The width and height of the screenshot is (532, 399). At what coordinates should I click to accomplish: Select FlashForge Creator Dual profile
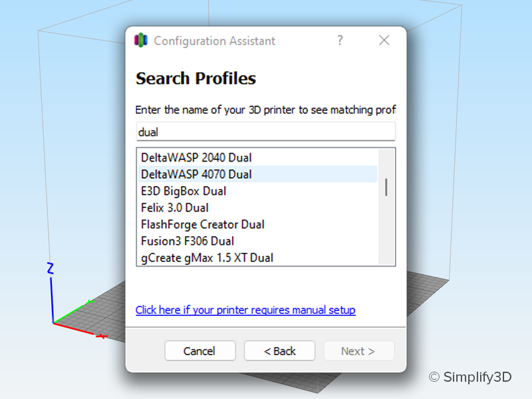tap(257, 224)
